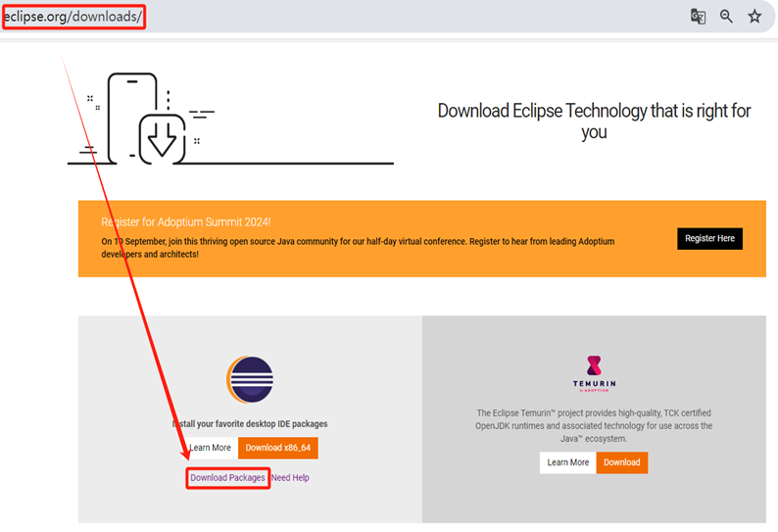
Task: Click the 'Install your favorite desktop IDE packages' text
Action: [x=250, y=424]
